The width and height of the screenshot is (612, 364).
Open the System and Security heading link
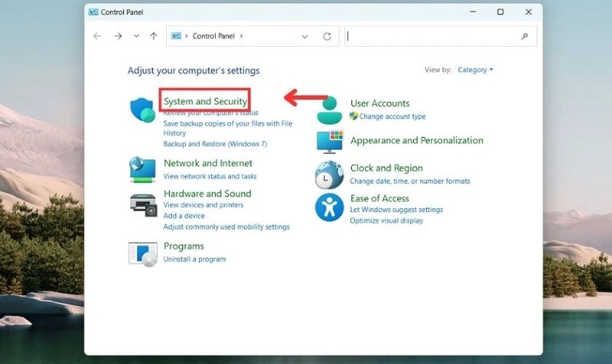(x=205, y=101)
